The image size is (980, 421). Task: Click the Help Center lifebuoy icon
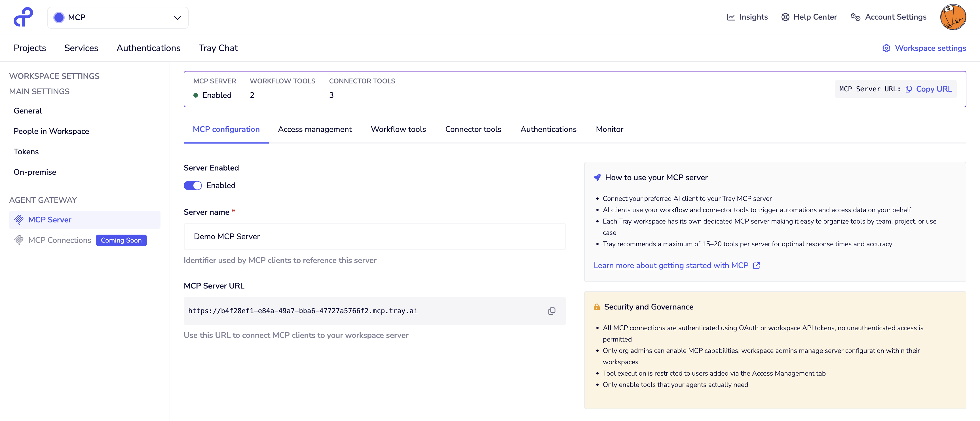[785, 17]
